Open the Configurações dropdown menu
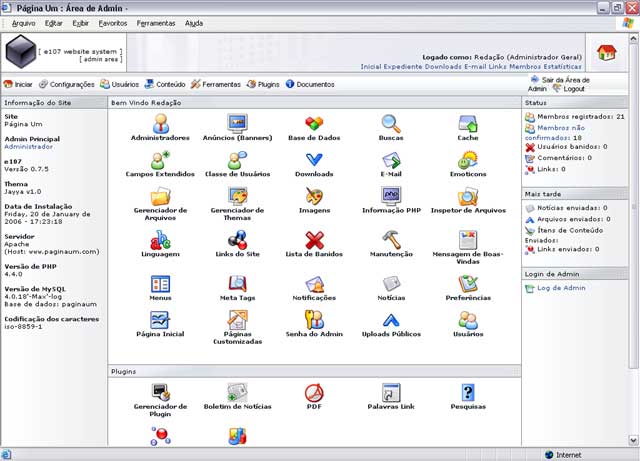The width and height of the screenshot is (640, 461). coord(67,85)
